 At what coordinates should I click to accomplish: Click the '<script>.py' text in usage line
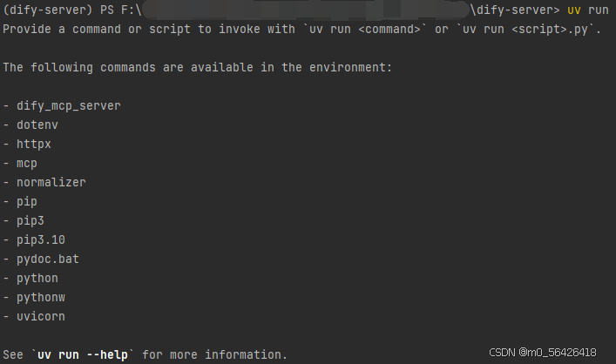coord(550,30)
